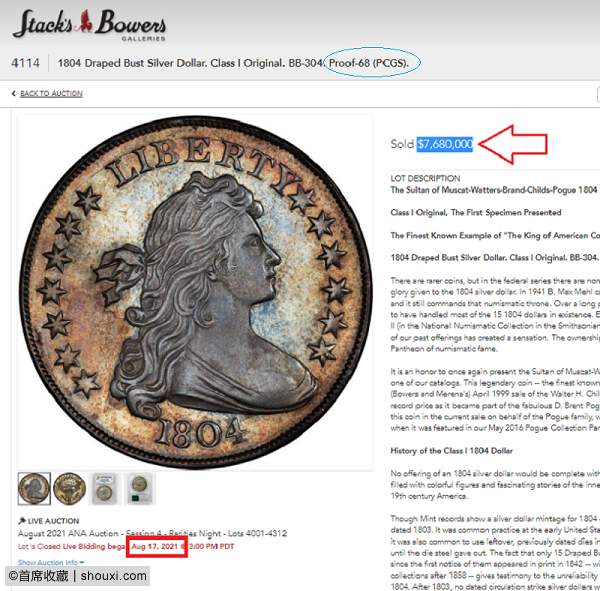Open the BACK TO AUCTION link
This screenshot has width=600, height=591.
[51, 93]
